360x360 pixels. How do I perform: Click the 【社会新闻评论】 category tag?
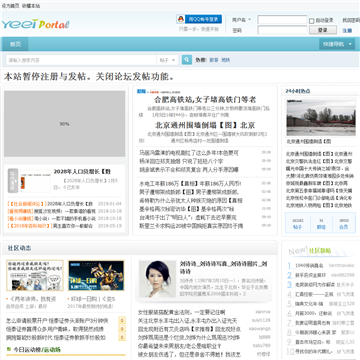point(27,204)
